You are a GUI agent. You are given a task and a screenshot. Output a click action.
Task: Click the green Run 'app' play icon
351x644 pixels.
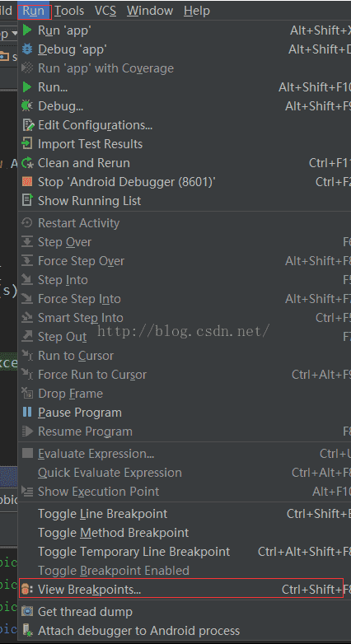pos(27,30)
